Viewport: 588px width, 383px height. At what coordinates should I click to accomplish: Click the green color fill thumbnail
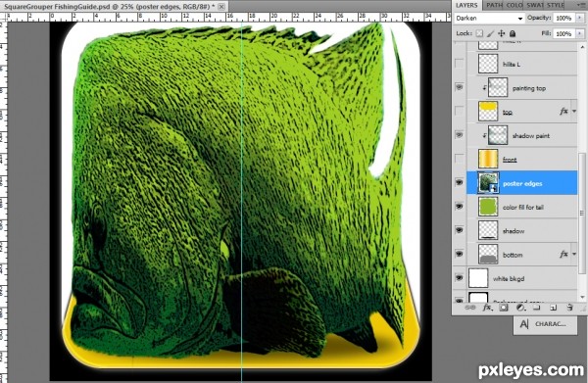pyautogui.click(x=488, y=207)
